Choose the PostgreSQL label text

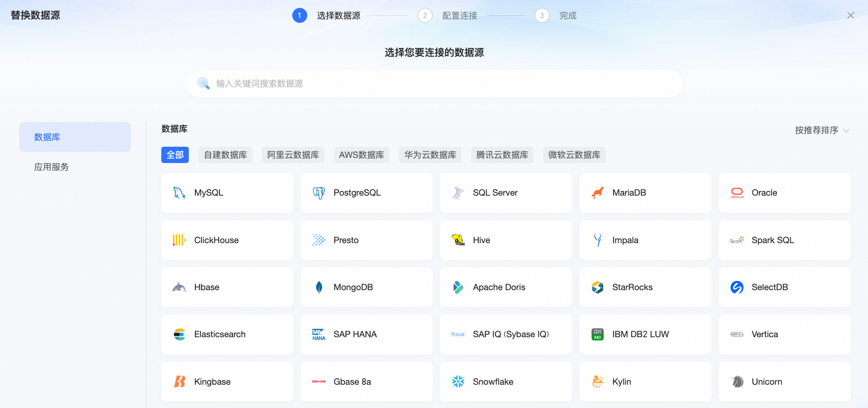pyautogui.click(x=357, y=193)
